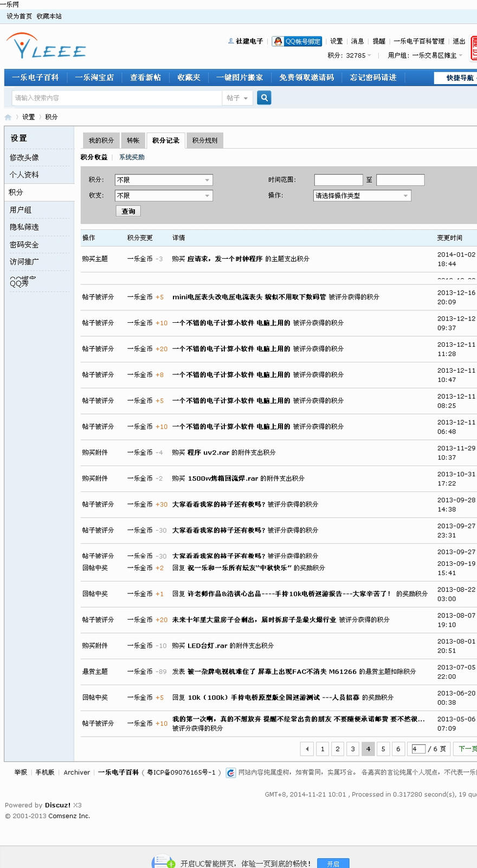477x868 pixels.
Task: Open the 收支 filter dropdown
Action: [164, 196]
